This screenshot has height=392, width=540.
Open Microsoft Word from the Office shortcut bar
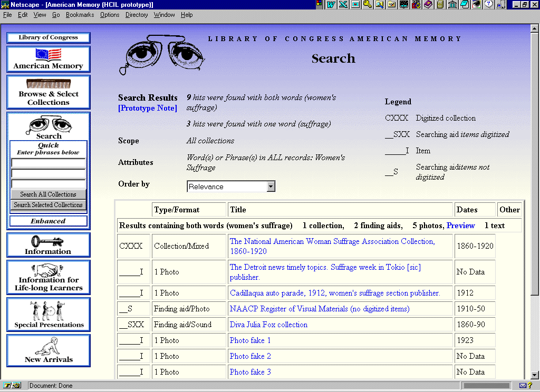pyautogui.click(x=332, y=5)
